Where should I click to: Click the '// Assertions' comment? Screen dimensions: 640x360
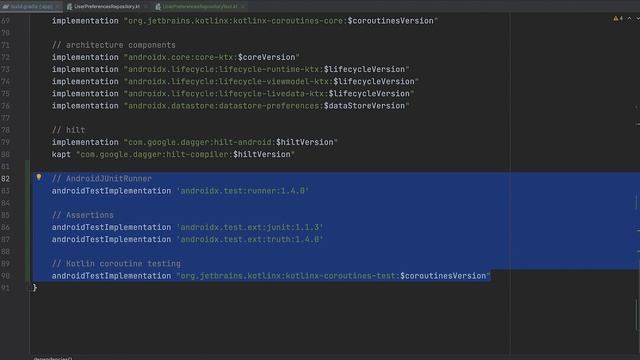tap(83, 215)
